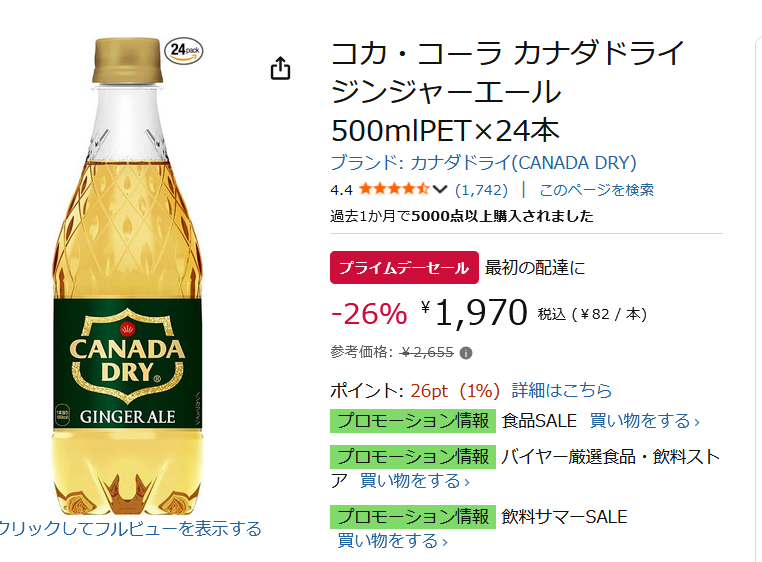
Task: Click the 24pack badge above the bottle
Action: click(183, 50)
